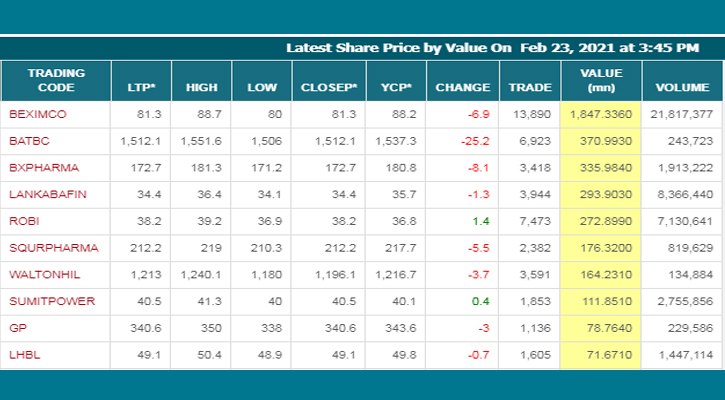Click the VOLUME column header

coord(682,87)
